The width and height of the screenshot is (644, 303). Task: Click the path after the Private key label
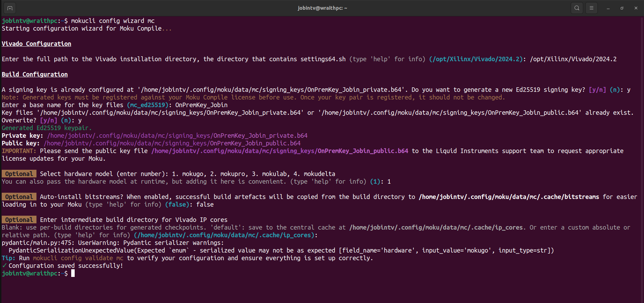coord(177,136)
